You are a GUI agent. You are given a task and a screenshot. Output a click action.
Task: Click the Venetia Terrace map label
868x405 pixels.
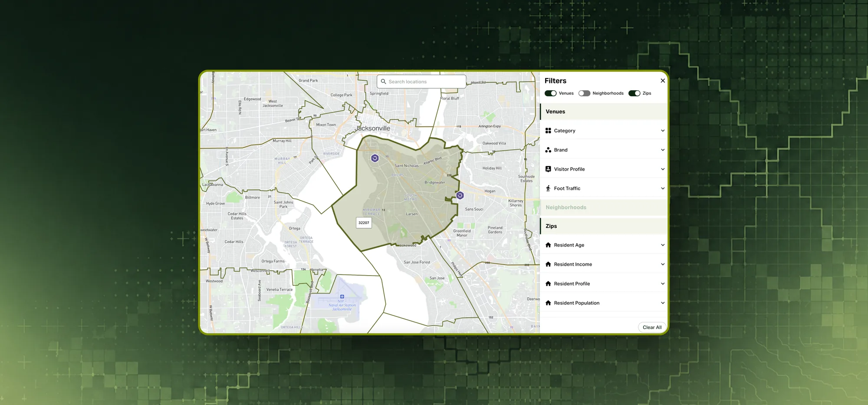coord(279,290)
